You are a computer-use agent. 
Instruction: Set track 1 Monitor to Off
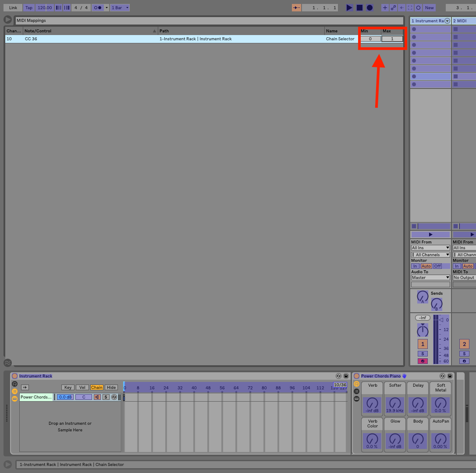[x=437, y=266]
